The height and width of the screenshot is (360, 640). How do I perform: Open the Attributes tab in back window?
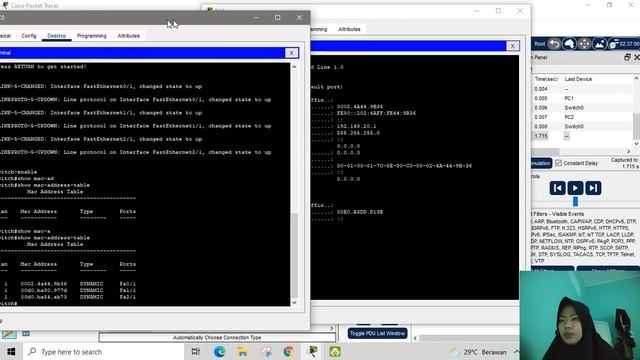(x=349, y=29)
